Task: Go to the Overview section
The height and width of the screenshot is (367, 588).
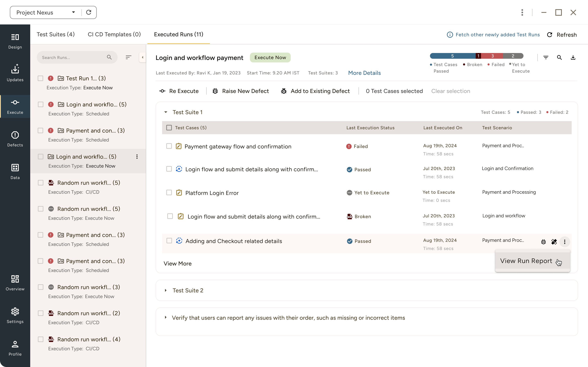Action: pyautogui.click(x=15, y=283)
